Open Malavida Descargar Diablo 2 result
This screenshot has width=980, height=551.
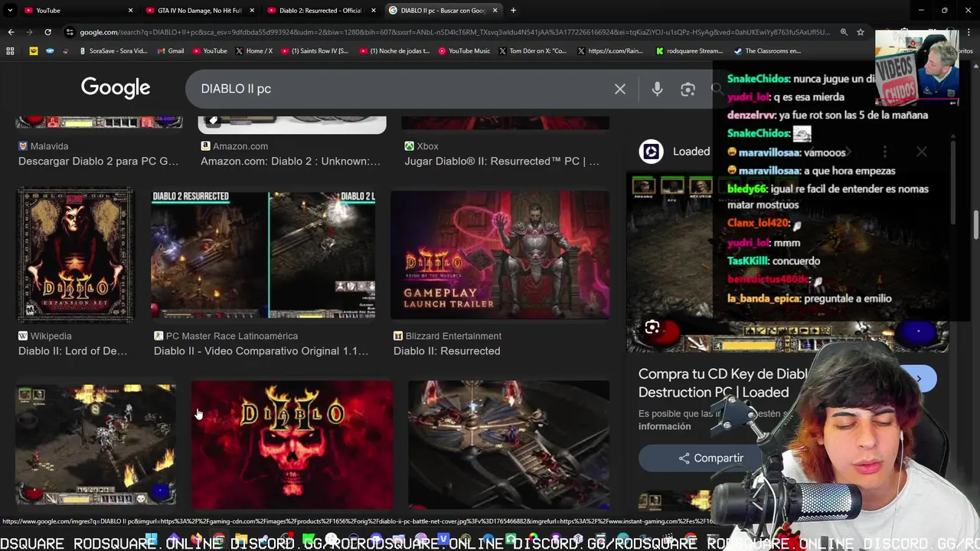pyautogui.click(x=98, y=154)
